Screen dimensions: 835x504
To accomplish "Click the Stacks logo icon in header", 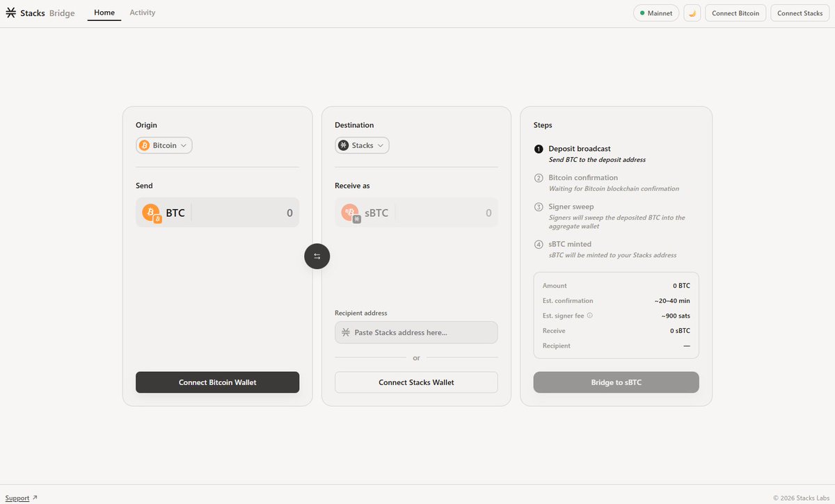I will [x=10, y=13].
